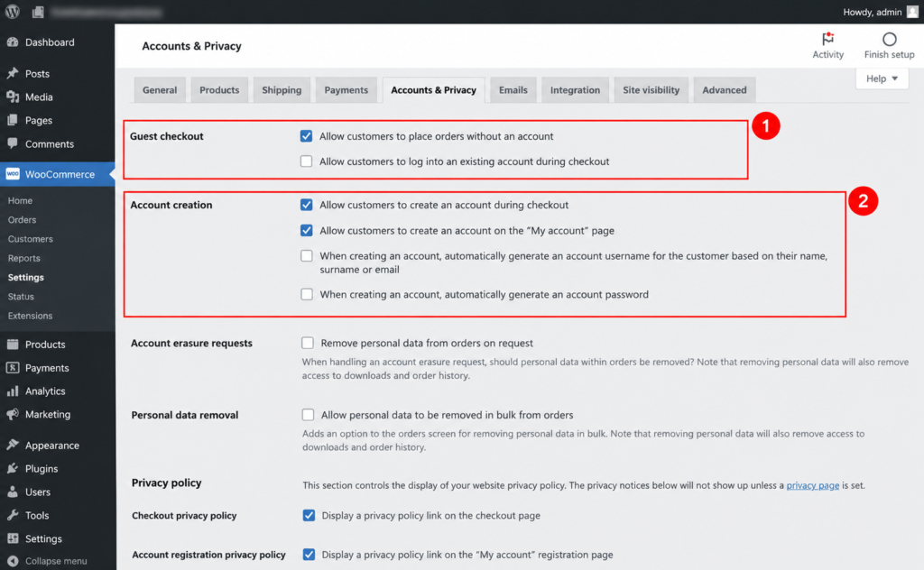Click the Appearance paintbrush icon
The height and width of the screenshot is (570, 924).
[x=13, y=446]
